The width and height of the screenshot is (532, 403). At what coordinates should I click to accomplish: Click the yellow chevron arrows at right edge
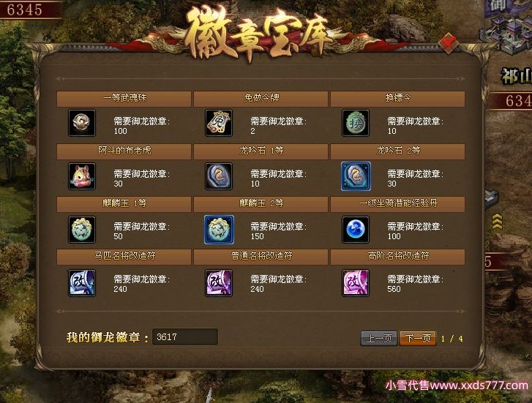tap(497, 222)
